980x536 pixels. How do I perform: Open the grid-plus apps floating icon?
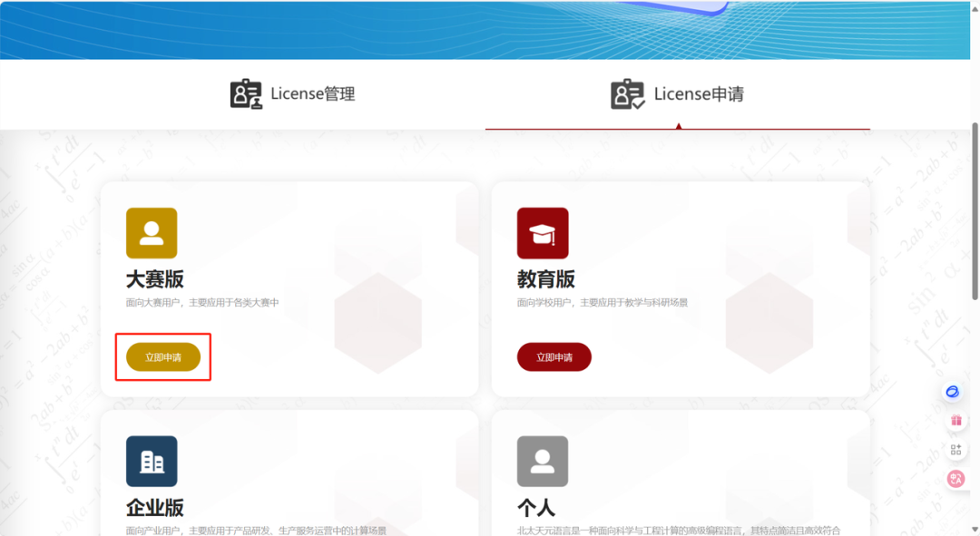955,450
